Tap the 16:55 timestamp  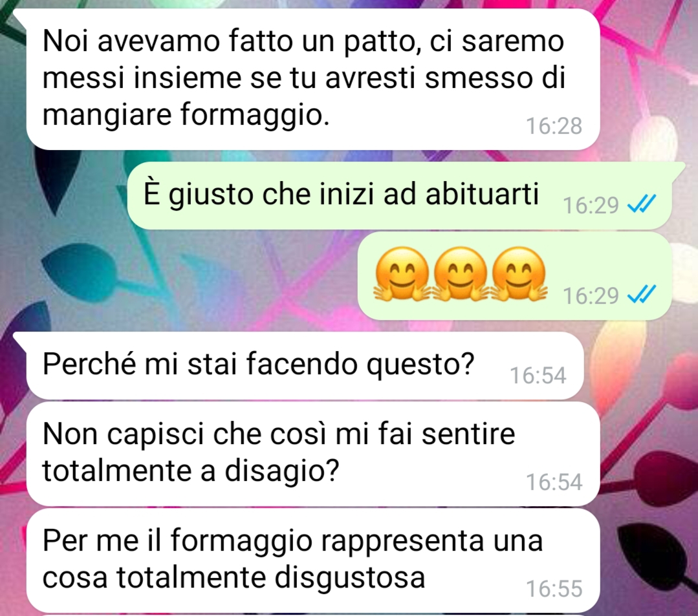point(554,589)
